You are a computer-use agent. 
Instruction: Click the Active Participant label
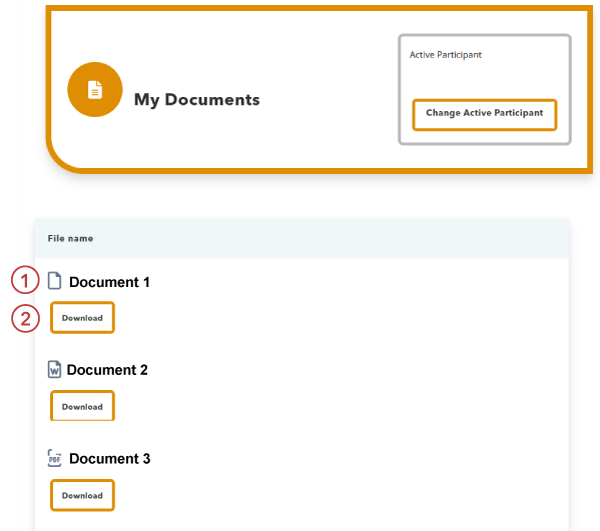tap(445, 55)
